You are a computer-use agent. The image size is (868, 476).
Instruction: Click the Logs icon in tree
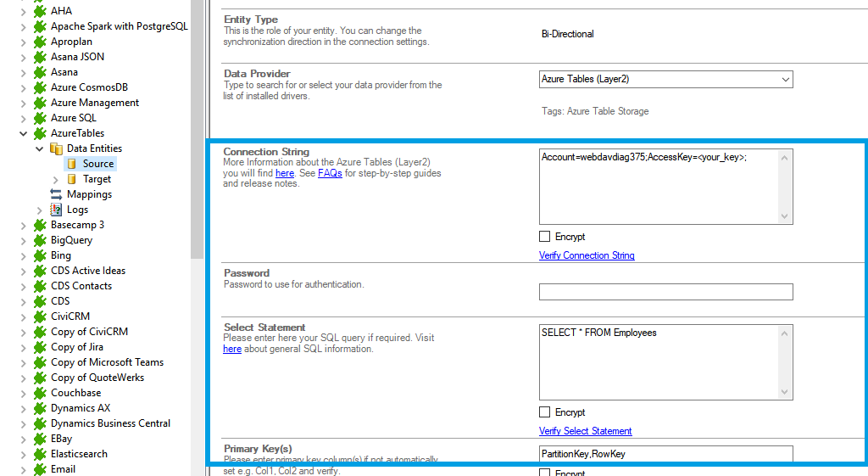[56, 210]
